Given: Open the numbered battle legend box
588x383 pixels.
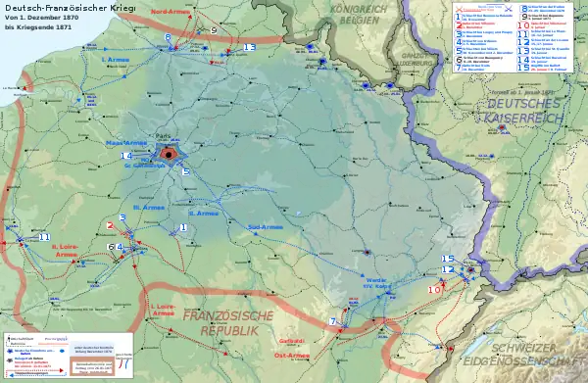Looking at the screenshot, I should (513, 37).
